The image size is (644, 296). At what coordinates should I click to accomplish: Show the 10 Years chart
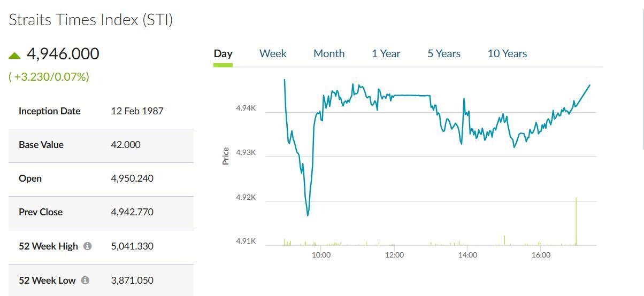click(507, 53)
